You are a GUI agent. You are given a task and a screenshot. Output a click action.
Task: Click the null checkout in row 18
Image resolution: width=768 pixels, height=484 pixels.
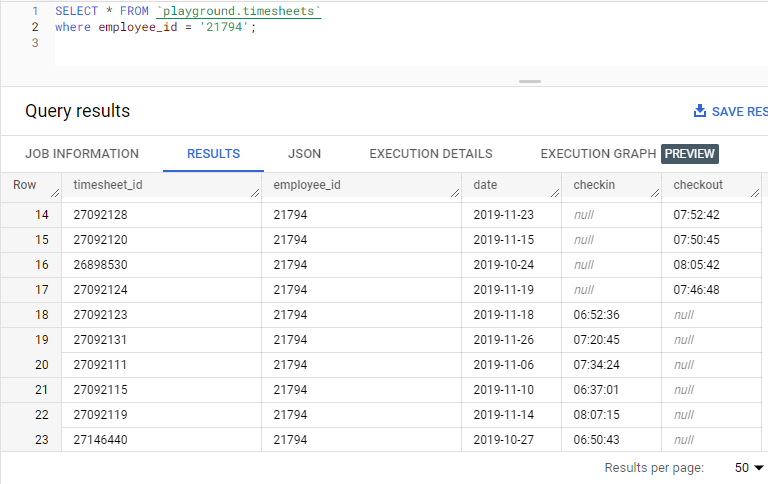pos(684,315)
